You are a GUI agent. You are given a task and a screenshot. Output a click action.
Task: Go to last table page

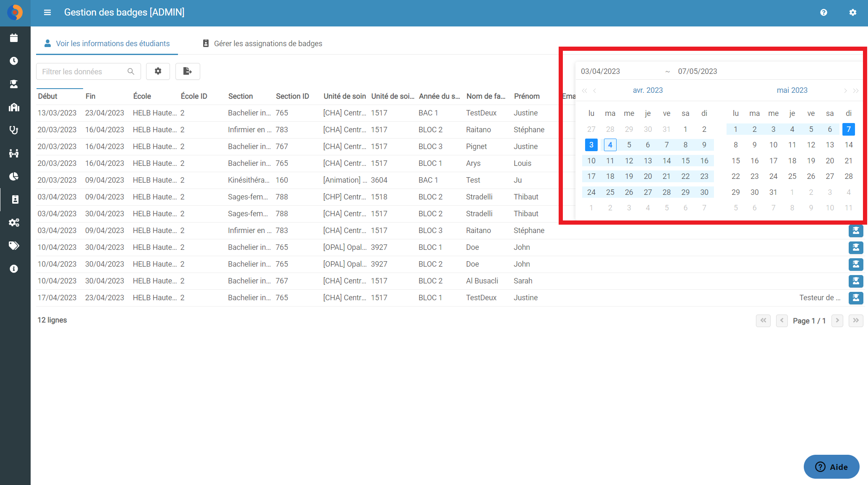coord(856,320)
